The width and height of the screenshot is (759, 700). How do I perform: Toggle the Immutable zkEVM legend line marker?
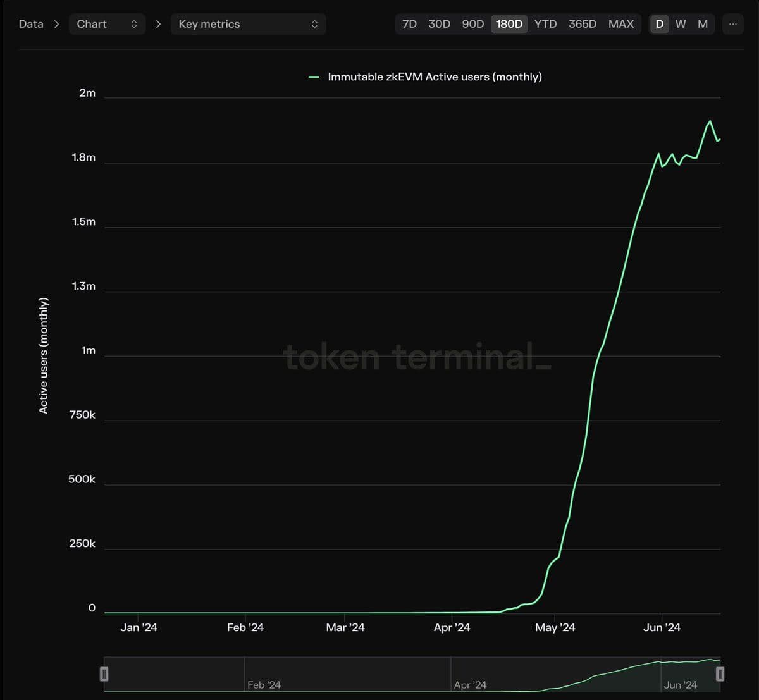coord(314,77)
